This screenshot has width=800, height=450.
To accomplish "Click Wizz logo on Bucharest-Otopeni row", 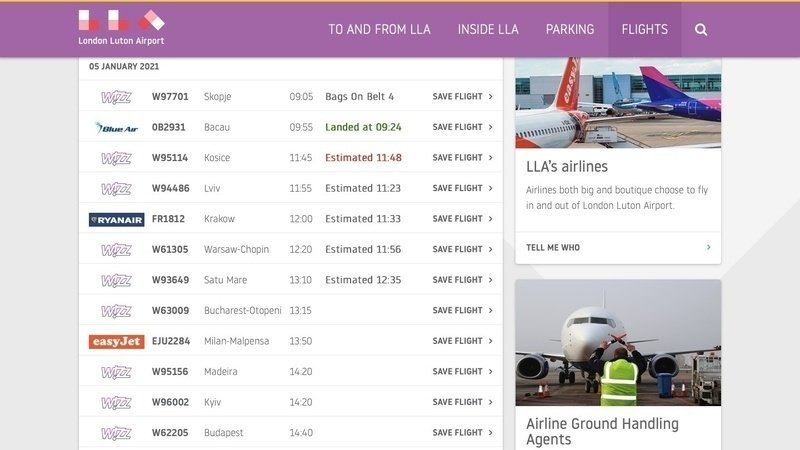I will coord(116,311).
